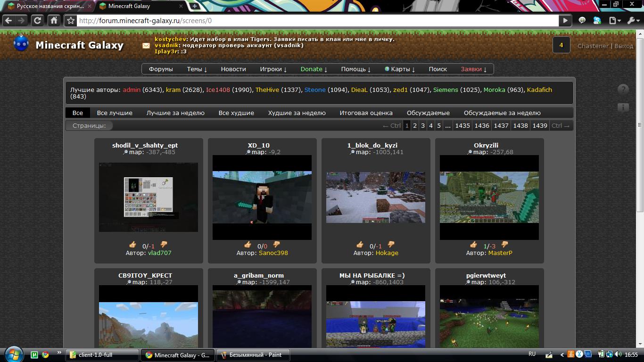The width and height of the screenshot is (644, 362).
Task: Click the browser forward arrow button
Action: (x=21, y=20)
